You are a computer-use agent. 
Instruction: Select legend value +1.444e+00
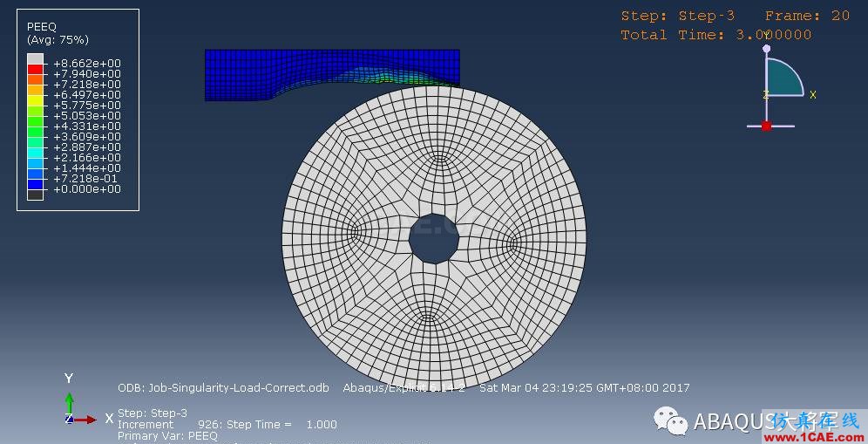pos(87,168)
